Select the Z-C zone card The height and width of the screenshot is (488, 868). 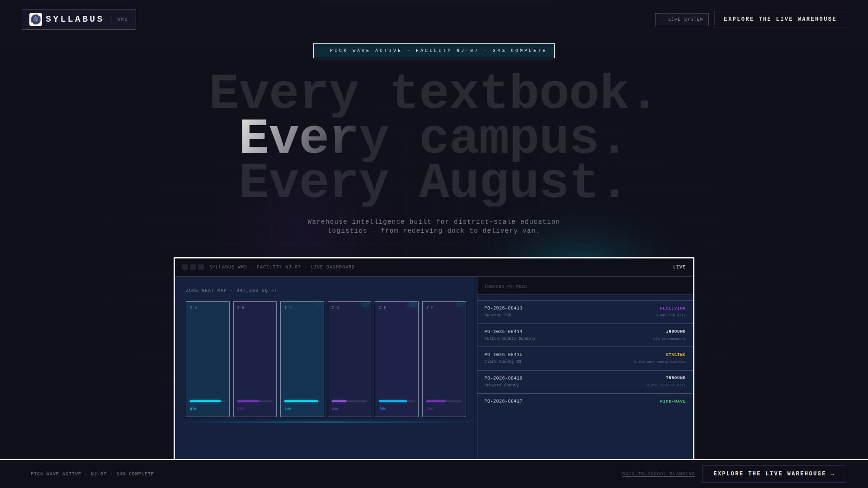[302, 359]
